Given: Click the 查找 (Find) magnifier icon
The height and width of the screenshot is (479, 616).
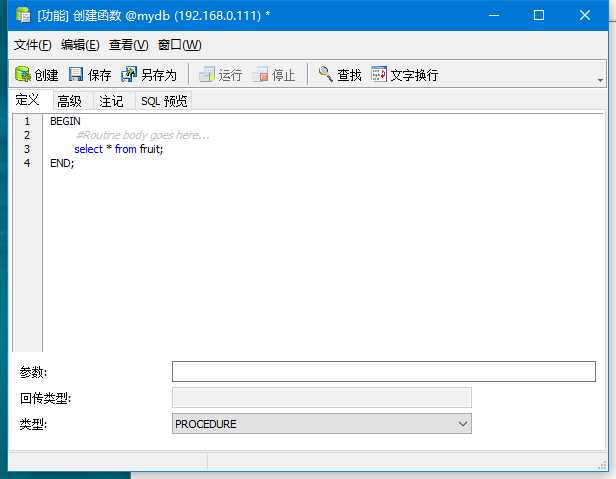Looking at the screenshot, I should pyautogui.click(x=326, y=74).
